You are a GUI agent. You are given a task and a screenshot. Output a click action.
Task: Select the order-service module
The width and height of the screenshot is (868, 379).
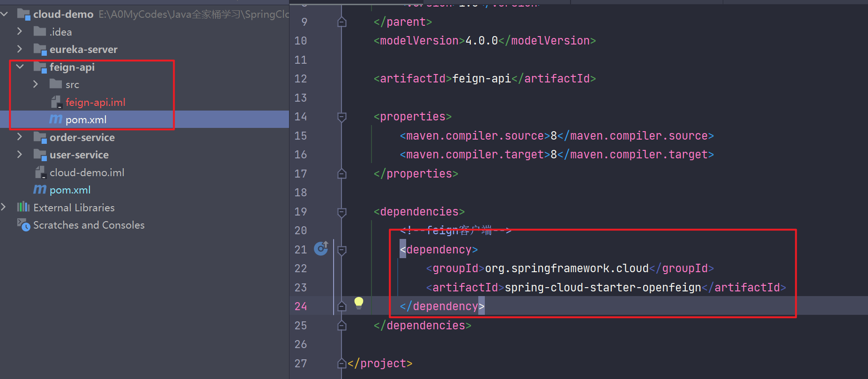click(144, 137)
